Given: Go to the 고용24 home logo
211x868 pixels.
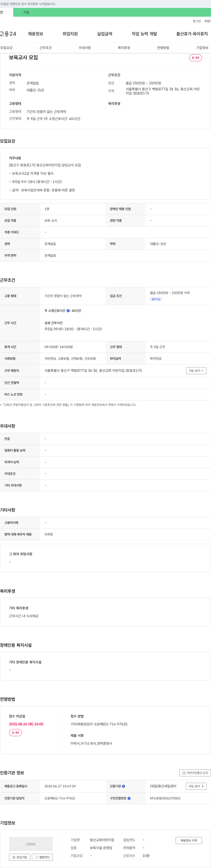Looking at the screenshot, I should pyautogui.click(x=8, y=34).
